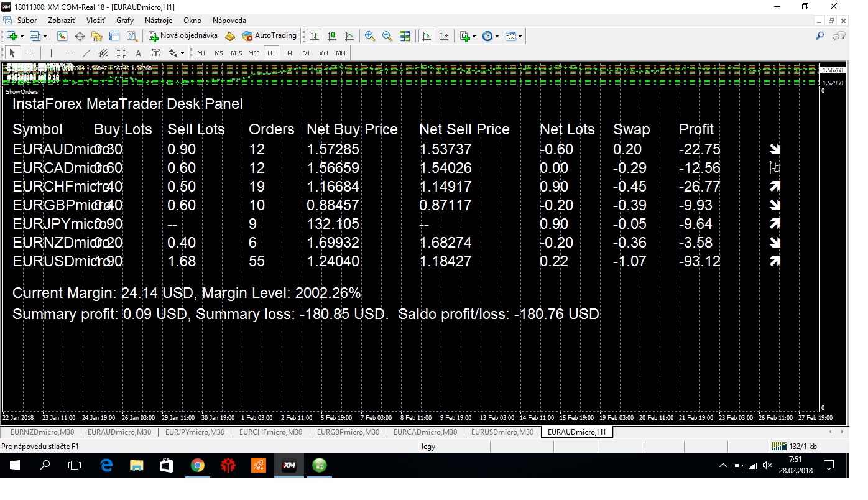Toggle chart shift icon
The width and height of the screenshot is (868, 500).
[444, 36]
